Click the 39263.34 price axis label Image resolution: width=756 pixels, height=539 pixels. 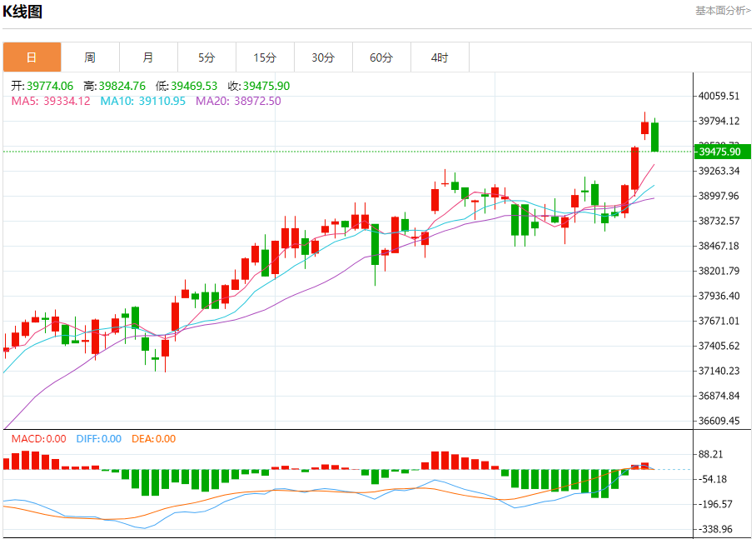pos(719,171)
